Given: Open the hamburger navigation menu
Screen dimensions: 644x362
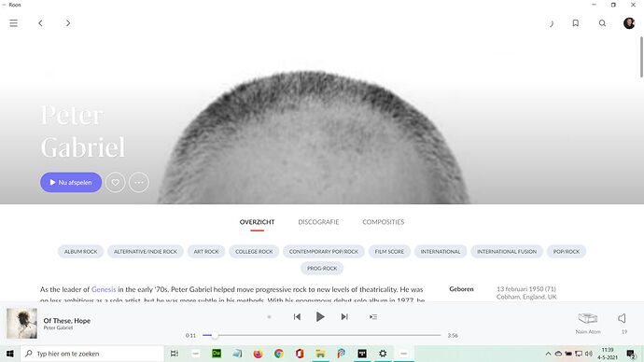Looking at the screenshot, I should [x=14, y=23].
